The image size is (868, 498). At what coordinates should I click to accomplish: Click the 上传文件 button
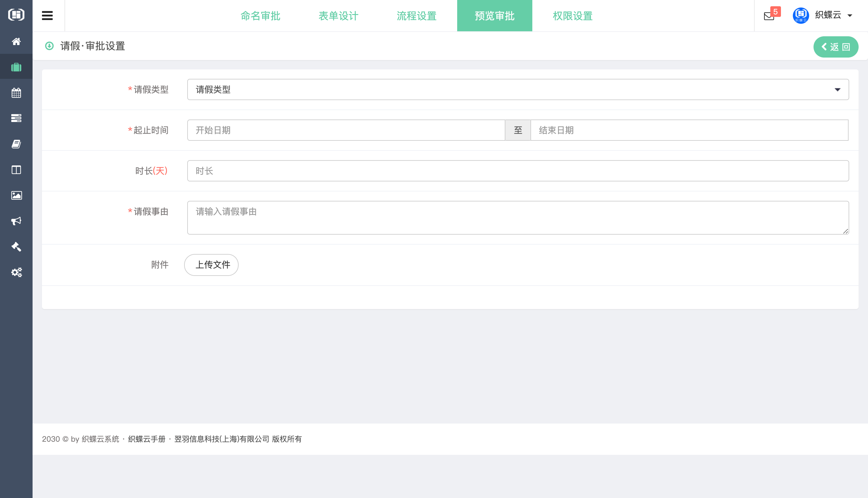pyautogui.click(x=211, y=265)
